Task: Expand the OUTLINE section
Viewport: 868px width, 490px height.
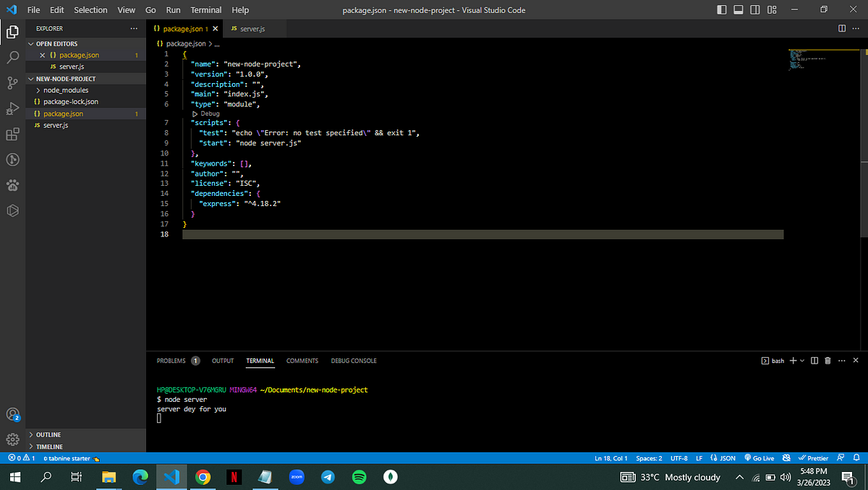Action: (x=85, y=434)
